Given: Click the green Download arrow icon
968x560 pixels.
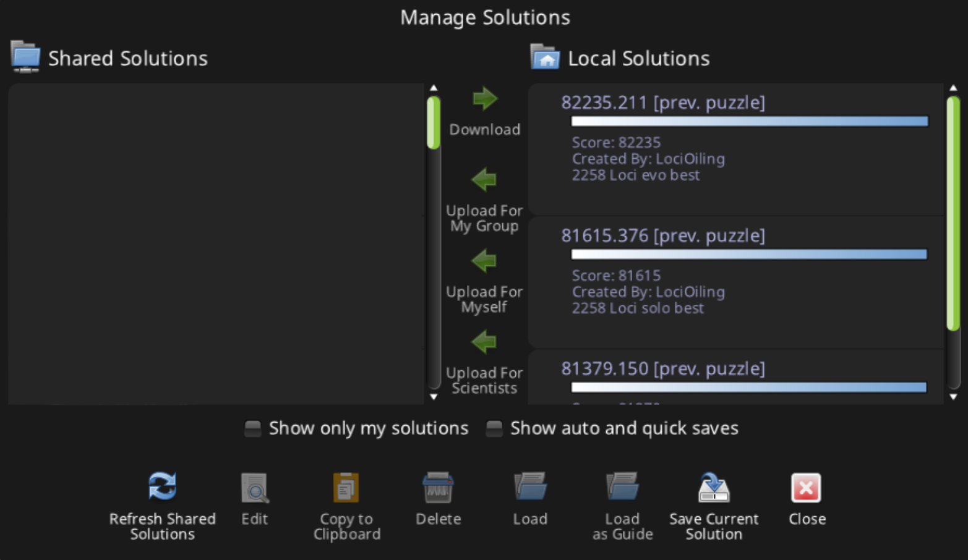Looking at the screenshot, I should click(485, 99).
